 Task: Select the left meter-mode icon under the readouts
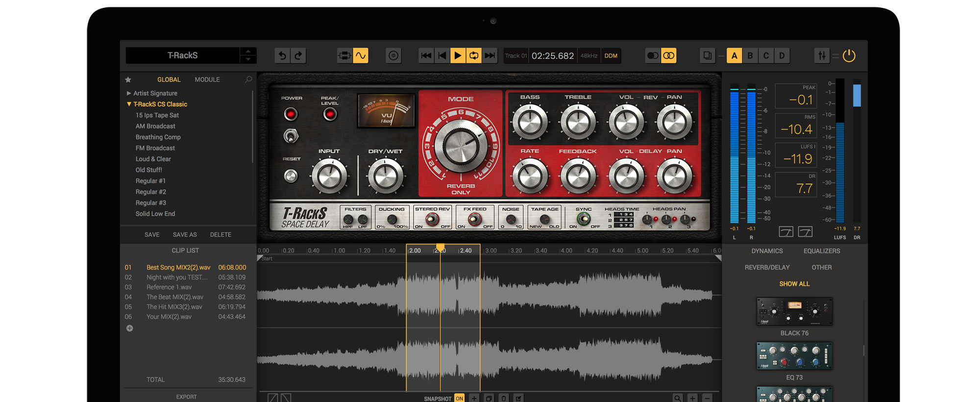pyautogui.click(x=786, y=231)
